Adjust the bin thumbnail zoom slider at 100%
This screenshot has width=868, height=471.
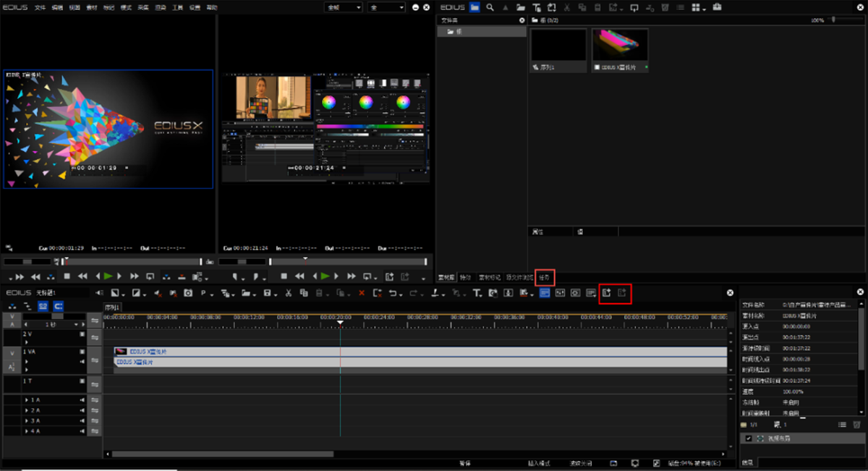(833, 20)
